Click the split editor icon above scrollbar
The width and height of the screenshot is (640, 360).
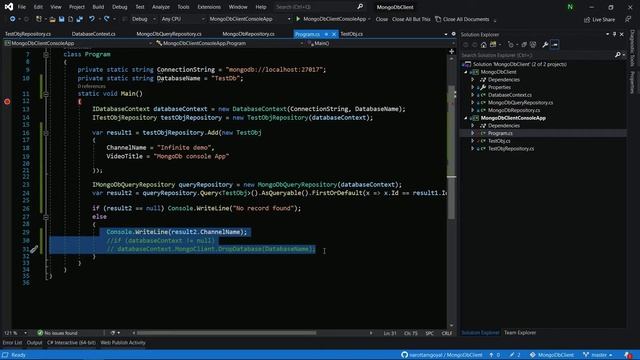tap(451, 51)
